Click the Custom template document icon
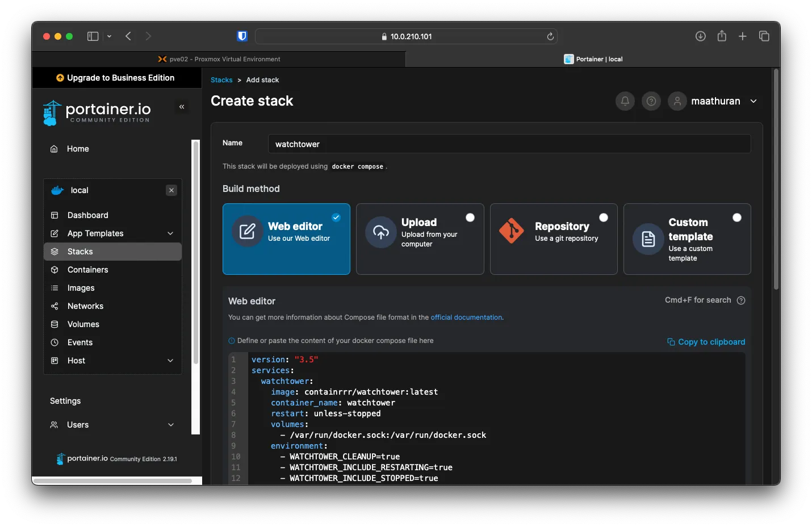 pos(648,239)
